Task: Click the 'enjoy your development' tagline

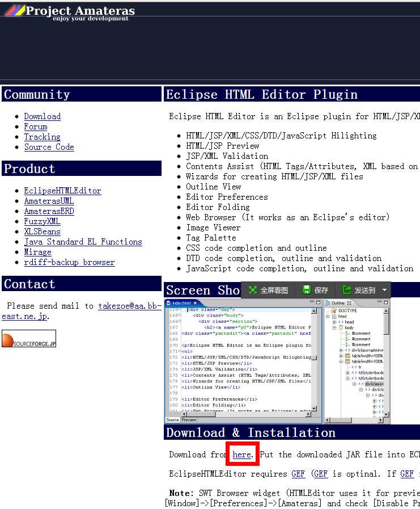Action: pyautogui.click(x=91, y=19)
